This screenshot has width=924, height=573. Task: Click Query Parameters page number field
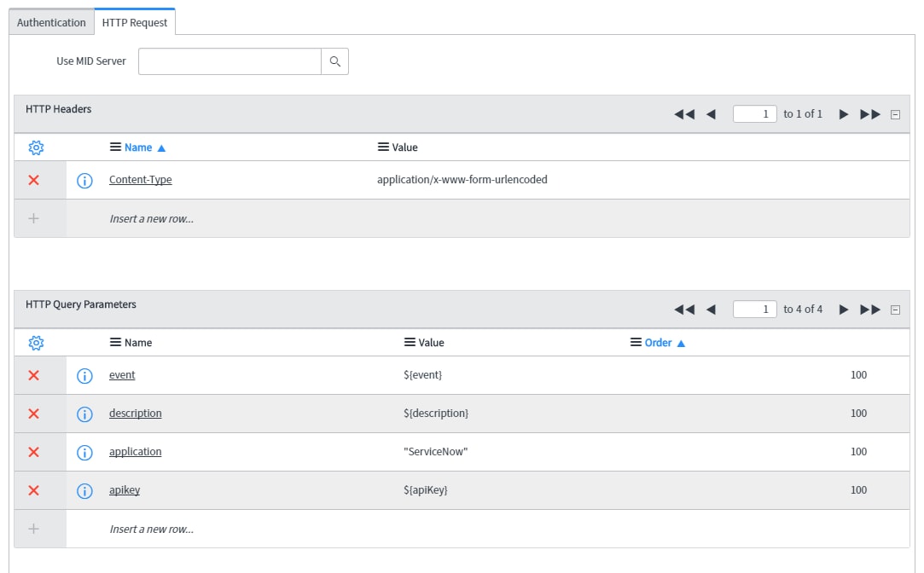tap(754, 310)
